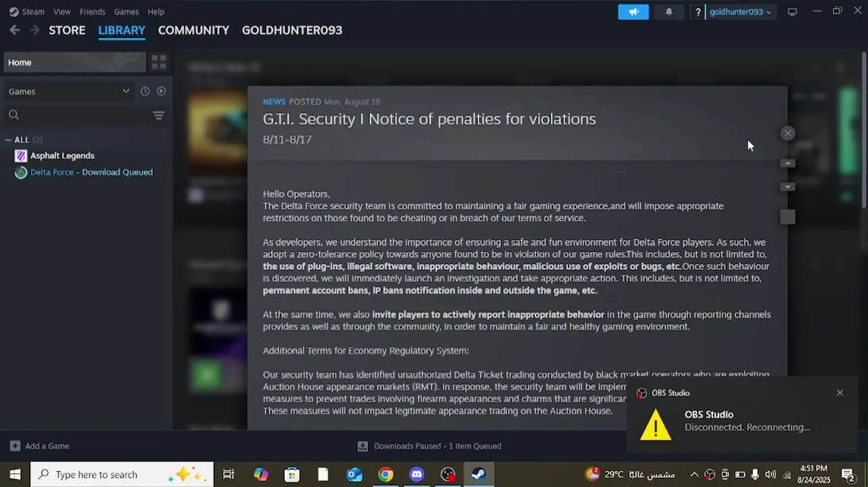Switch to collections grid view
868x487 pixels.
click(x=159, y=62)
